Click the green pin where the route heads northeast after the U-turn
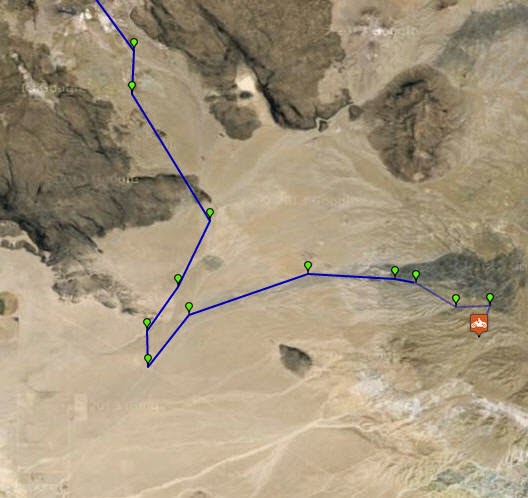This screenshot has width=528, height=498. pos(189,308)
